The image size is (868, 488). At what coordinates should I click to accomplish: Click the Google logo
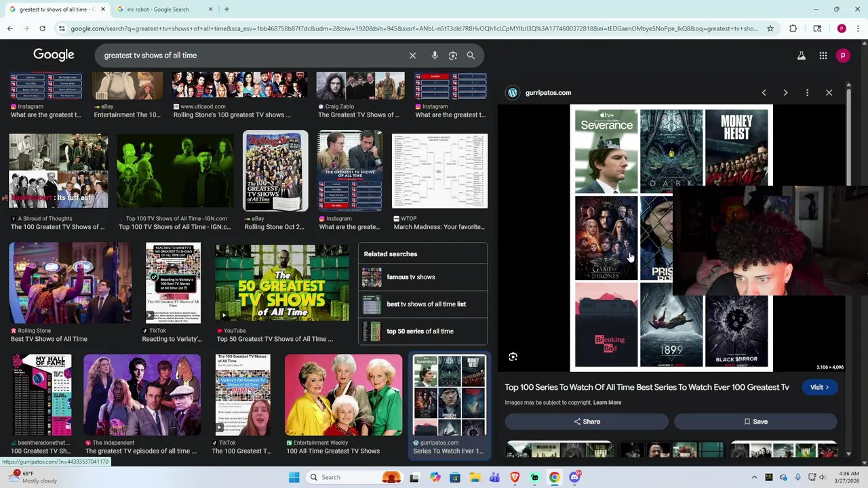point(54,55)
